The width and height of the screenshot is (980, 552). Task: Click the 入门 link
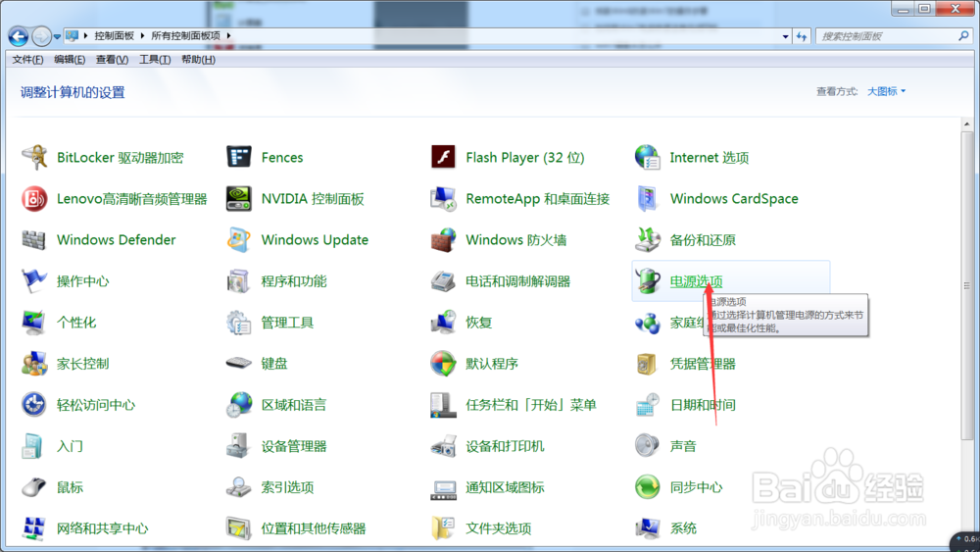[x=70, y=446]
